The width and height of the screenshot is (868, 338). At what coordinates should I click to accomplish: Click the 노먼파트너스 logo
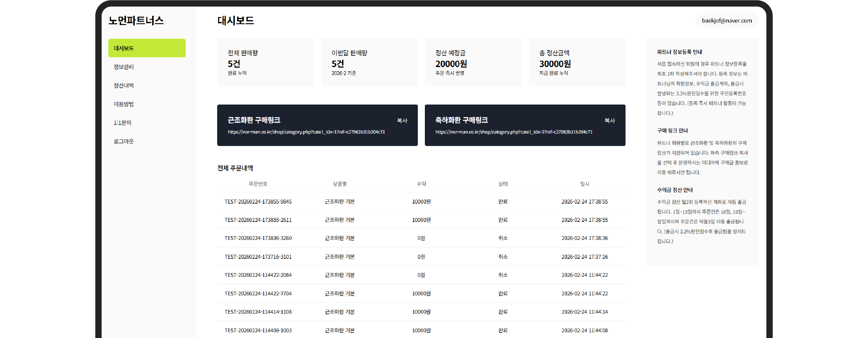point(136,20)
